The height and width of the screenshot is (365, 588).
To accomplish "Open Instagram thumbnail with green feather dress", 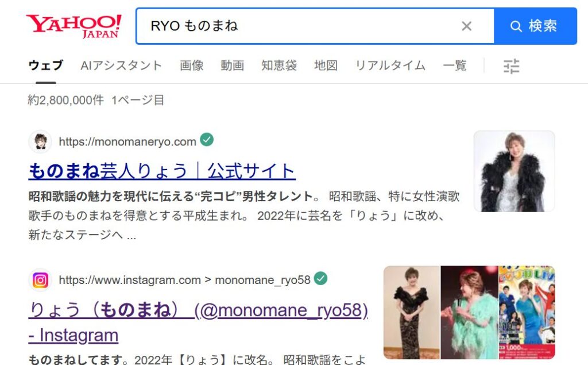I will pos(469,313).
